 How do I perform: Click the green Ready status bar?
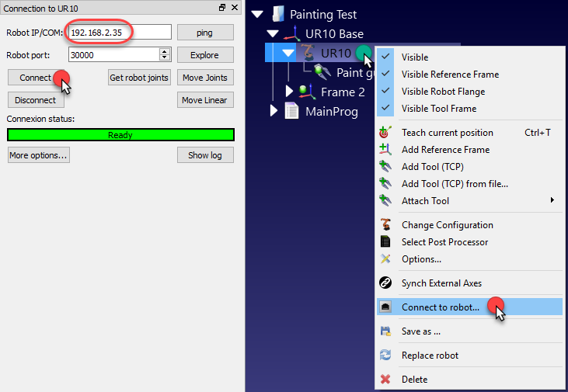[120, 135]
